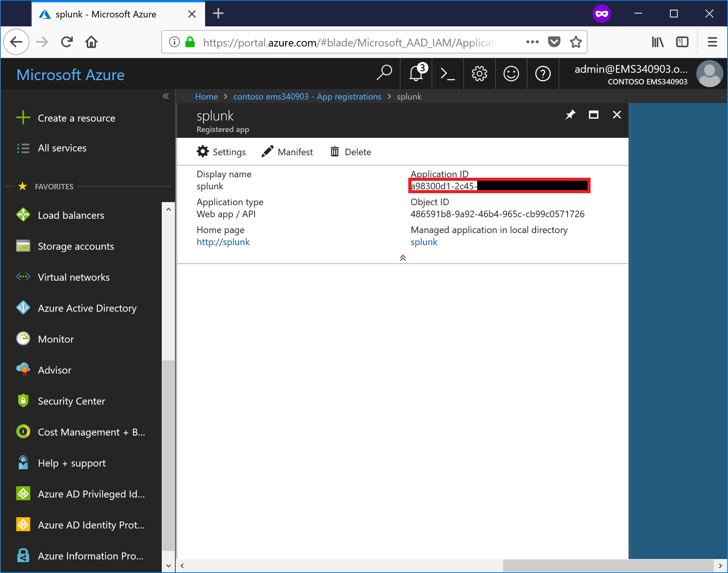The image size is (728, 573).
Task: Open the Cloud Shell terminal icon
Action: [x=447, y=74]
